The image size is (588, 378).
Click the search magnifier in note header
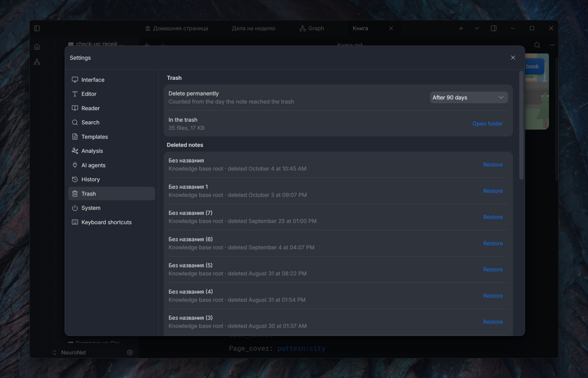click(537, 45)
